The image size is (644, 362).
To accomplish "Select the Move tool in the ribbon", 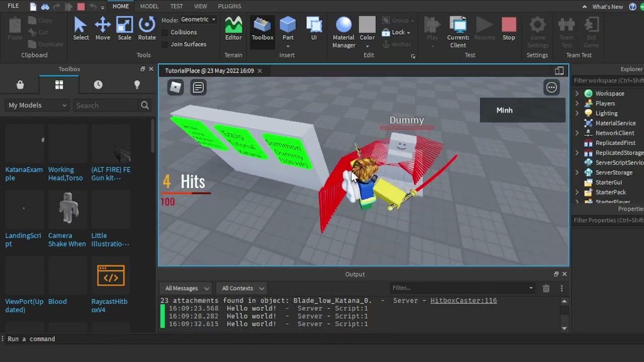I will pyautogui.click(x=103, y=29).
